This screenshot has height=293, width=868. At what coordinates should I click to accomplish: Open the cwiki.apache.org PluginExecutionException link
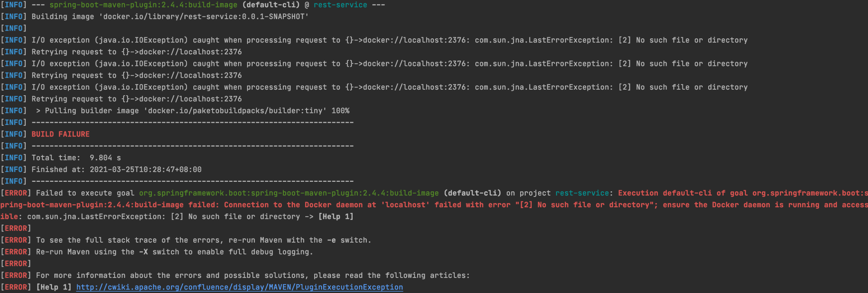pyautogui.click(x=239, y=287)
